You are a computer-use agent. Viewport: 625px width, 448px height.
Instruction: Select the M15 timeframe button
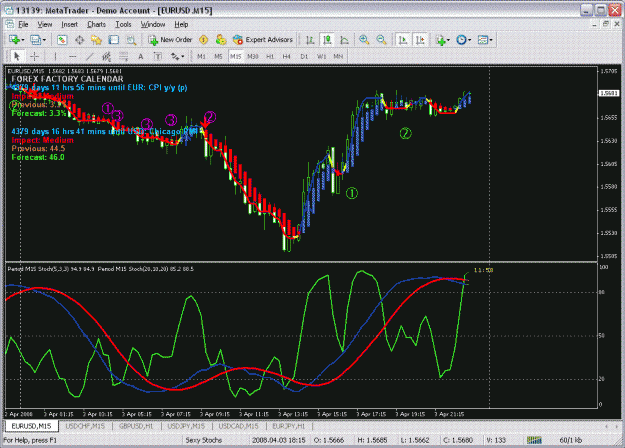pos(236,57)
